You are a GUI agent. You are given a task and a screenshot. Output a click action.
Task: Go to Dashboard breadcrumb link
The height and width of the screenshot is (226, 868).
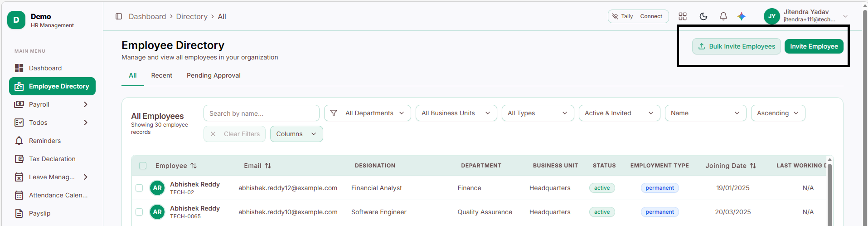point(147,16)
